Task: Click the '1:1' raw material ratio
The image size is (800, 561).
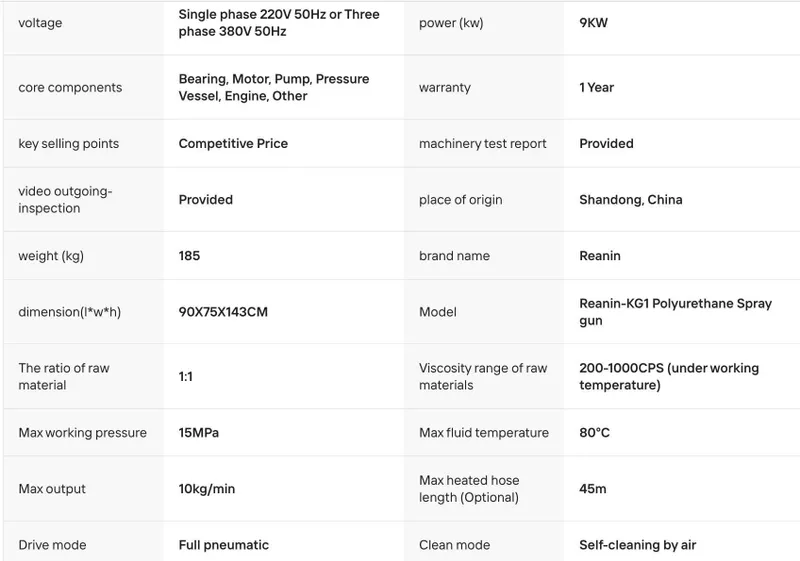Action: [x=186, y=376]
